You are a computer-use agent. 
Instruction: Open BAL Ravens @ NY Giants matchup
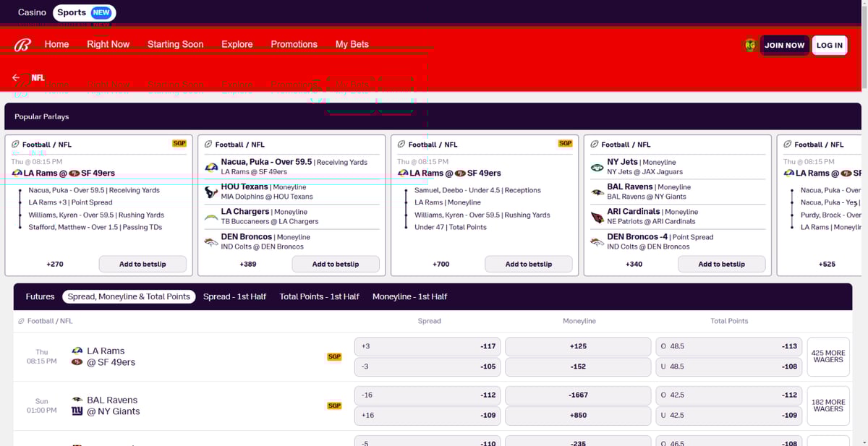coord(113,406)
